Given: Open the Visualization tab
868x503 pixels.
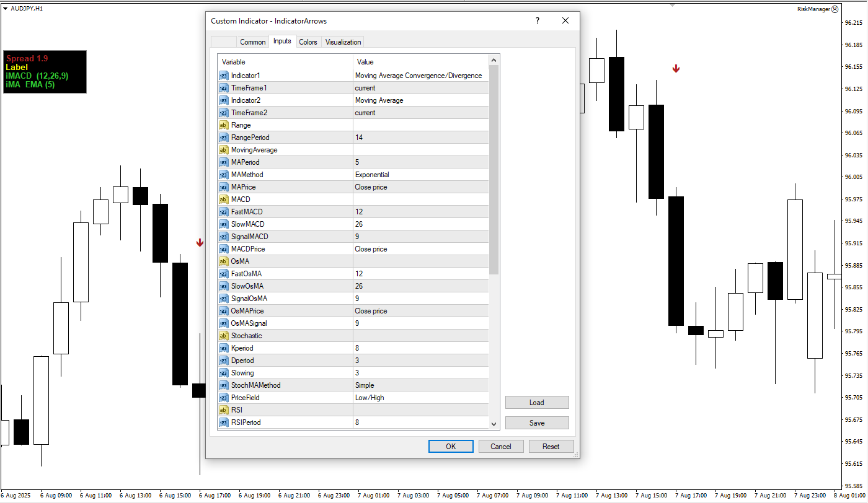Looking at the screenshot, I should coord(342,42).
